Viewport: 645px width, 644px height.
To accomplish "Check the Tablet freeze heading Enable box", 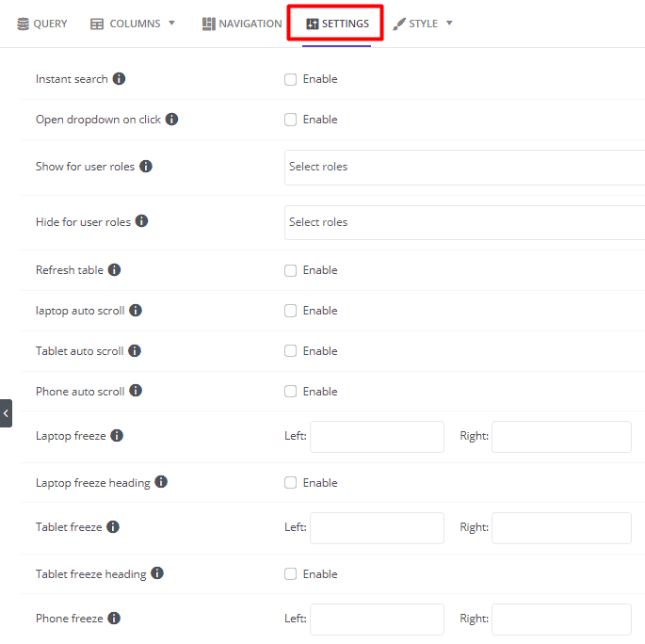I will (x=290, y=573).
